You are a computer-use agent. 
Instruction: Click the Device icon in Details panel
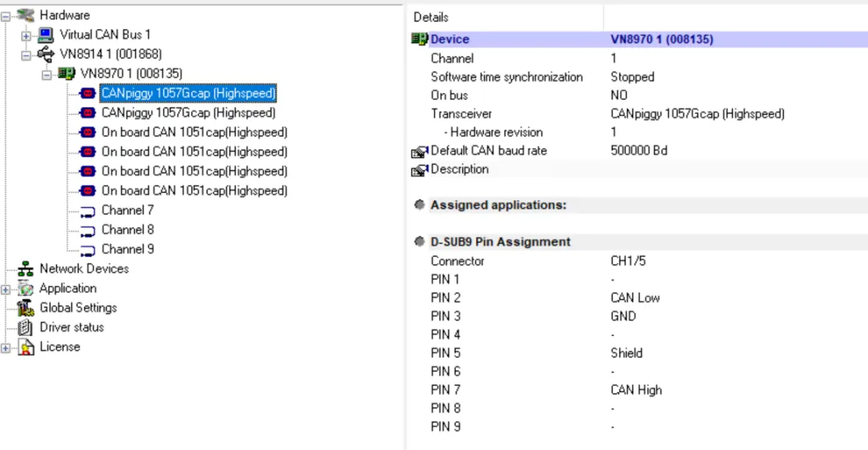420,39
